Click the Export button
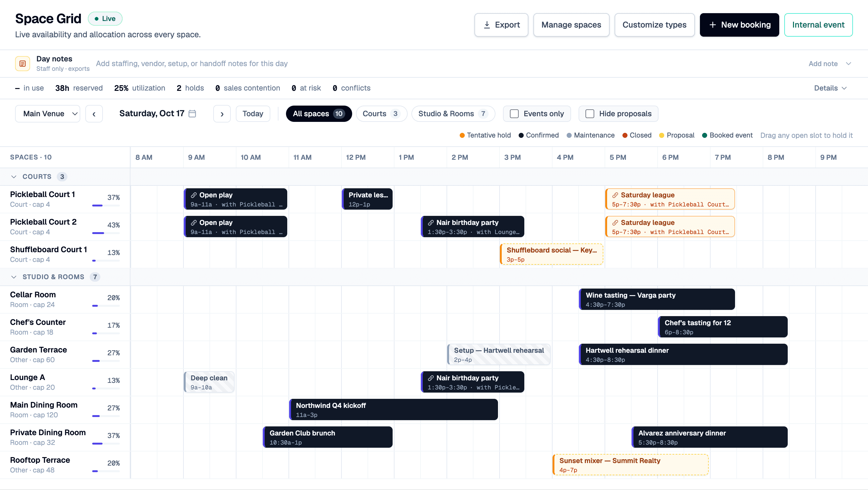 [x=501, y=25]
